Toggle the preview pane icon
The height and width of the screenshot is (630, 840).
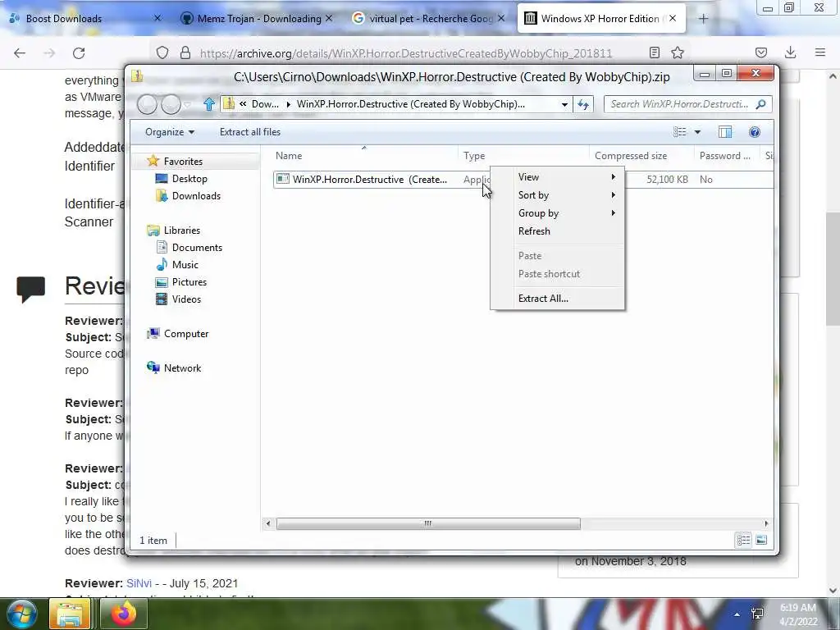click(725, 132)
